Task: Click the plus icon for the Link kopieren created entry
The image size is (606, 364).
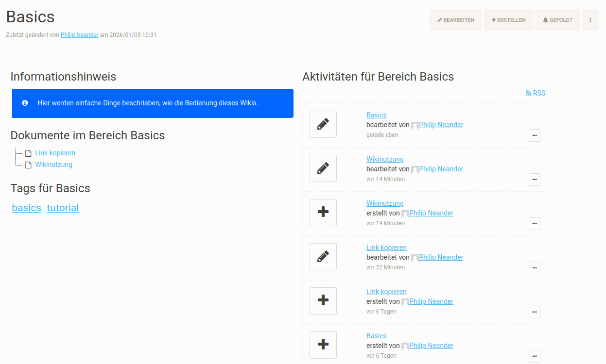Action: coord(323,301)
